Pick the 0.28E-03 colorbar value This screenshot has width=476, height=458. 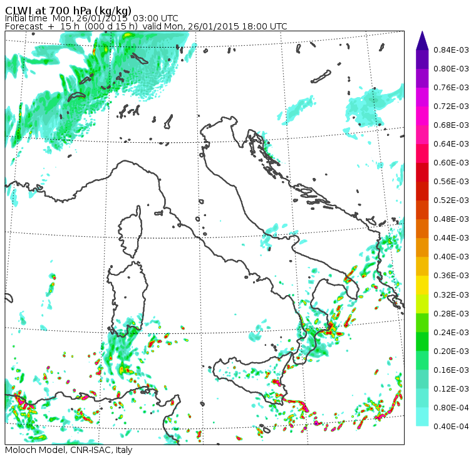point(451,314)
